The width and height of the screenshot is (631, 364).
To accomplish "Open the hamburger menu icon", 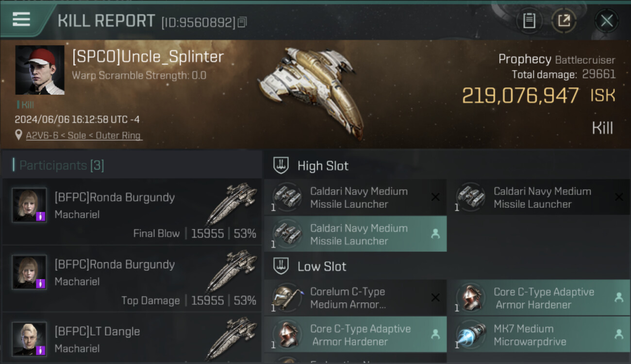I will [x=21, y=19].
